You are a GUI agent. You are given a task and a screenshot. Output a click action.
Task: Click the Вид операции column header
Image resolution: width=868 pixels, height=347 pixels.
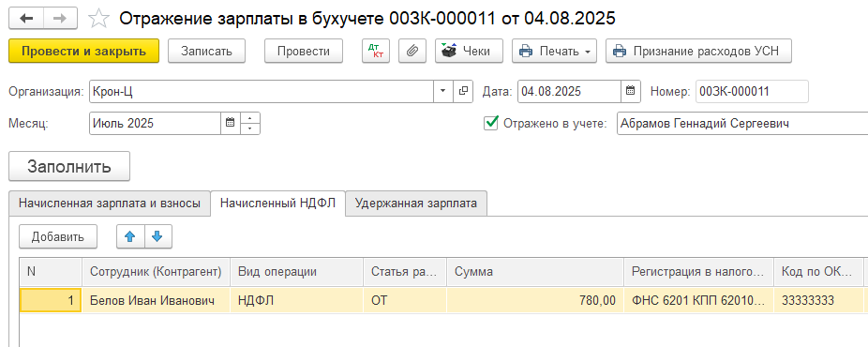pyautogui.click(x=297, y=272)
